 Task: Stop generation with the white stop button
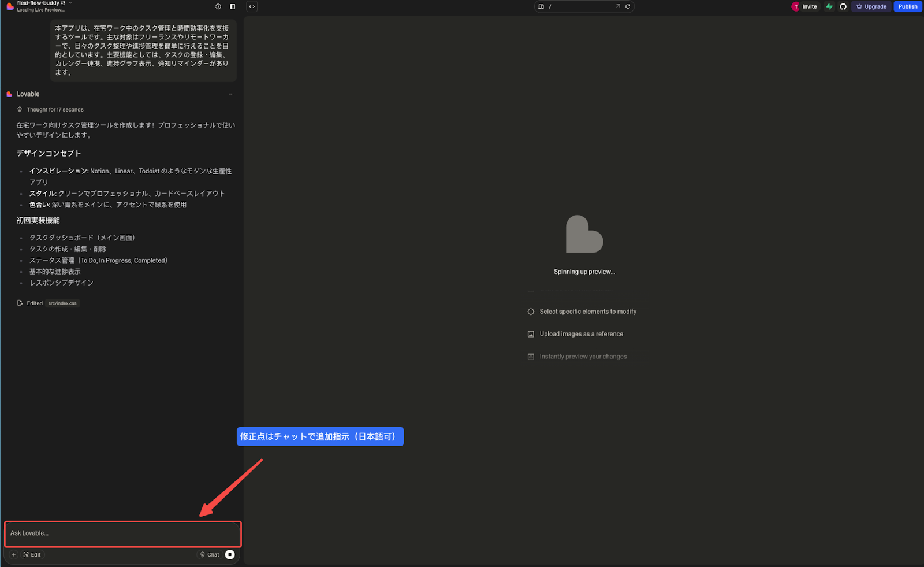(230, 554)
